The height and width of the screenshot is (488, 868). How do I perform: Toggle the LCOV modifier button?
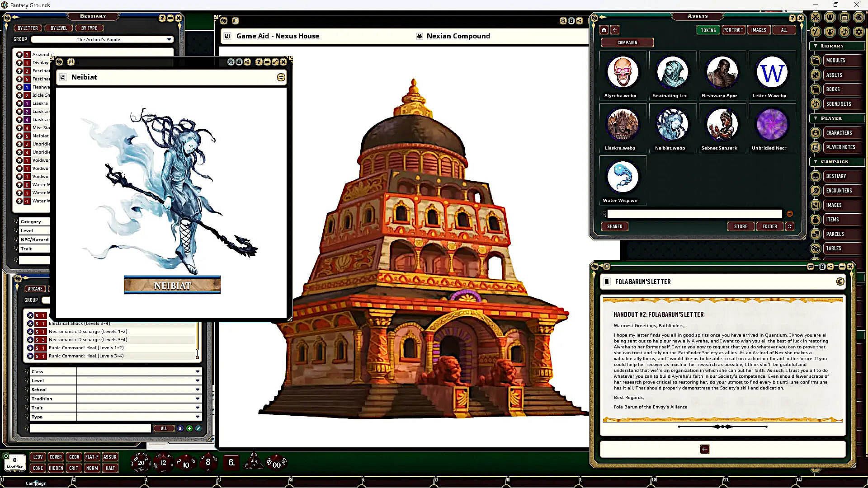(x=38, y=457)
